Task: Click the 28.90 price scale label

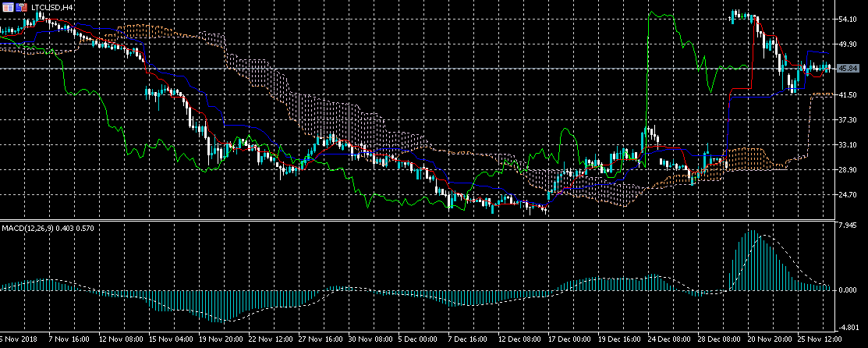Action: 848,170
